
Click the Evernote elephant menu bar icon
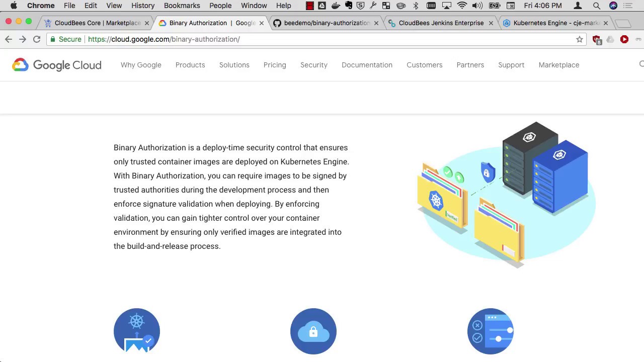[x=349, y=6]
